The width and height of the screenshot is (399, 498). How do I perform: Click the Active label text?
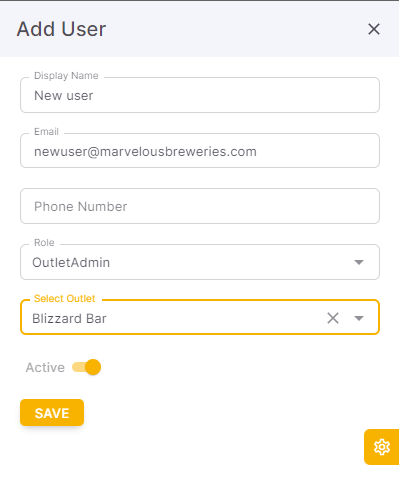click(x=45, y=367)
